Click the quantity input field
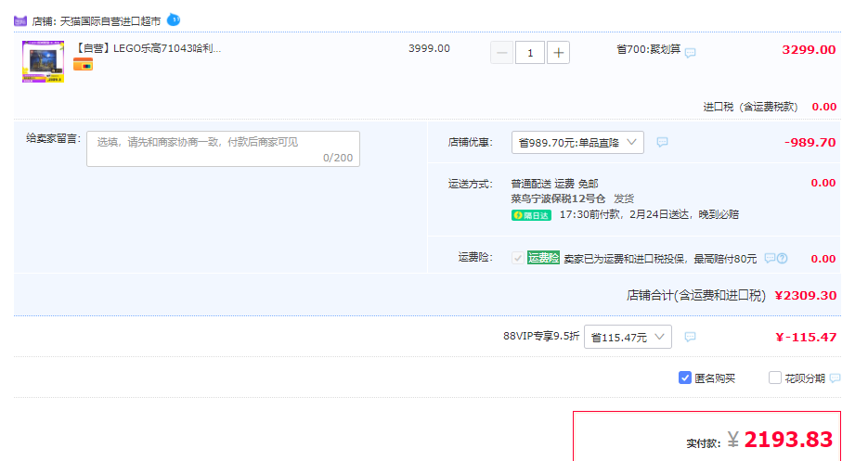This screenshot has height=461, width=868. [x=530, y=53]
